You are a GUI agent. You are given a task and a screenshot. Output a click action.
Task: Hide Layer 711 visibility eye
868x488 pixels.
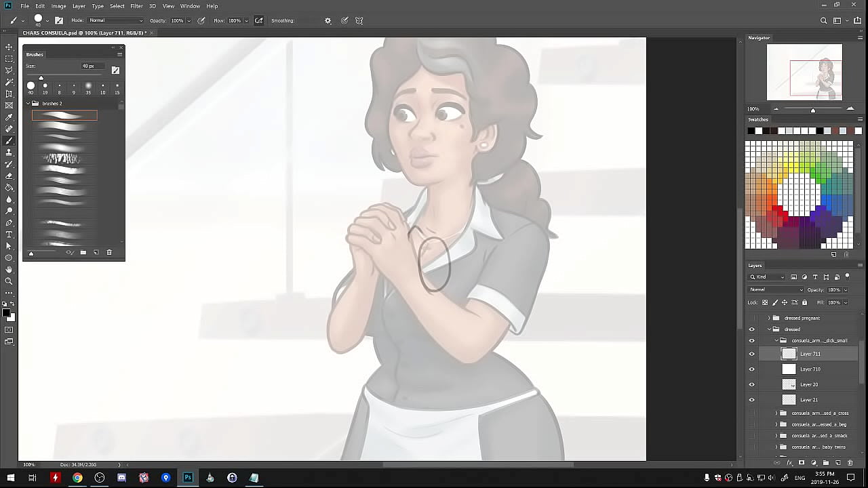pos(751,354)
